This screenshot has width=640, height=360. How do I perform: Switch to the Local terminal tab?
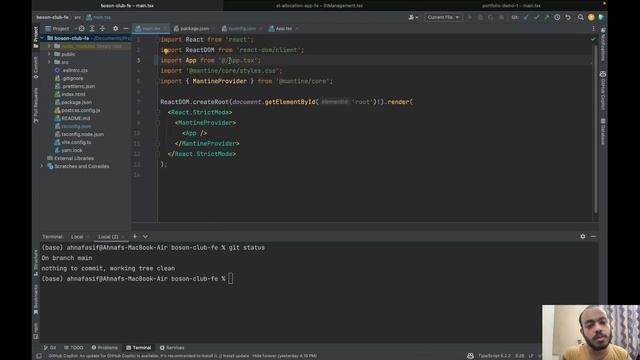[x=77, y=237]
